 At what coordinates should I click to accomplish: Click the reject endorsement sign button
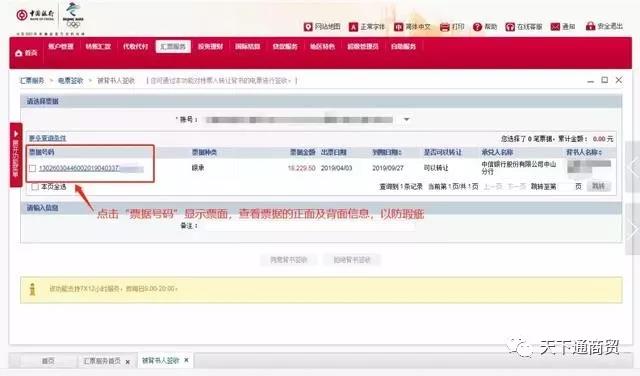click(x=352, y=260)
